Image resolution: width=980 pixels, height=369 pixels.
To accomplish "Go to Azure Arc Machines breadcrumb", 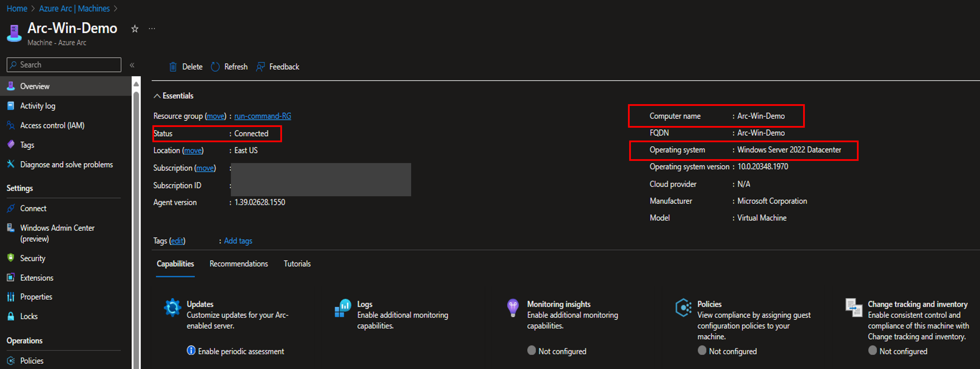I will [x=74, y=8].
